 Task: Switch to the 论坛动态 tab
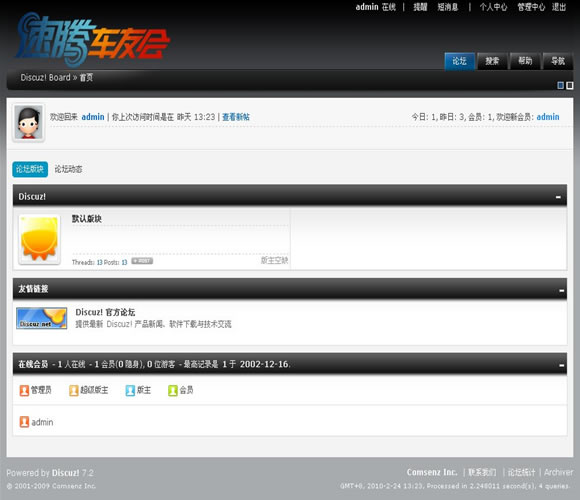(68, 169)
